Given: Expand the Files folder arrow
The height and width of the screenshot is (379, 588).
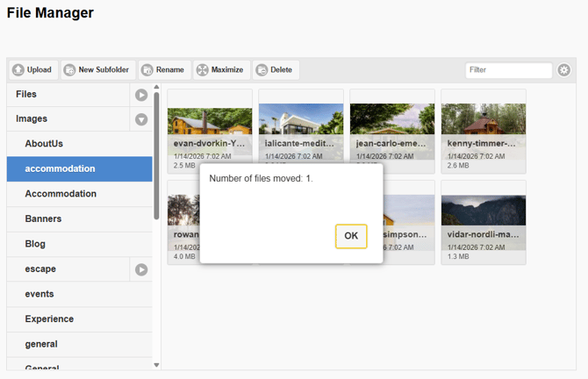Looking at the screenshot, I should click(x=141, y=96).
